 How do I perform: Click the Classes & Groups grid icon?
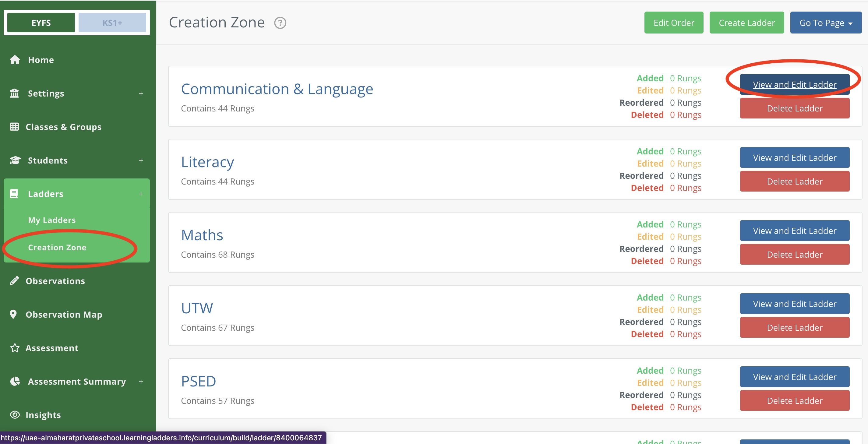tap(14, 127)
